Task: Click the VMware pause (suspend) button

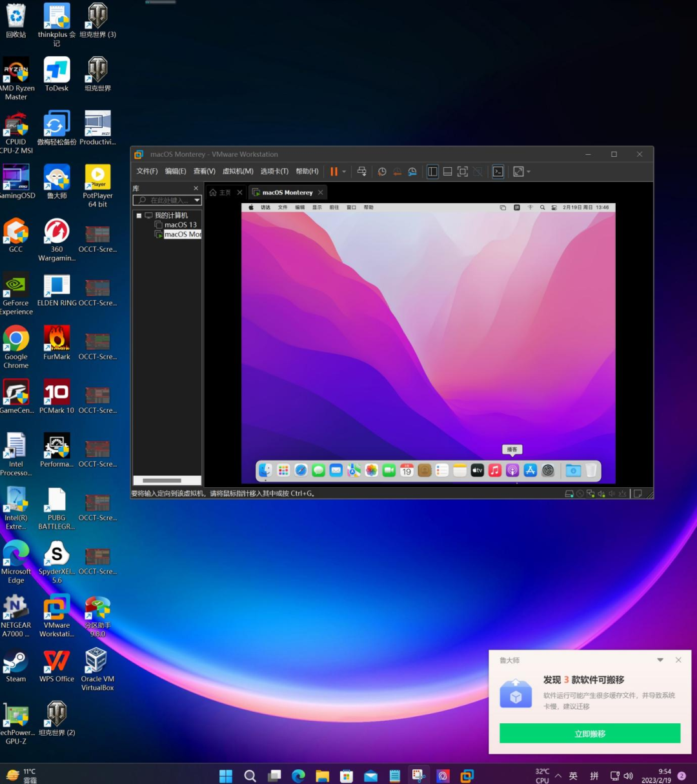Action: click(334, 172)
